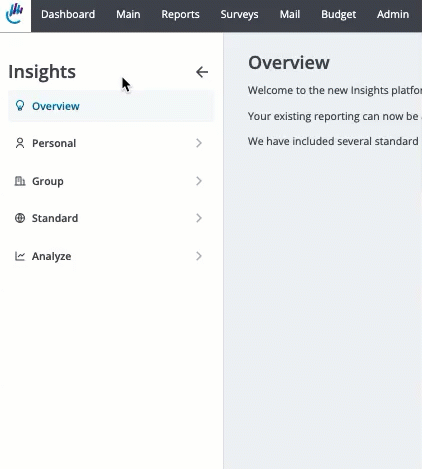Click the Analyze chart icon
The height and width of the screenshot is (469, 422).
tap(20, 256)
